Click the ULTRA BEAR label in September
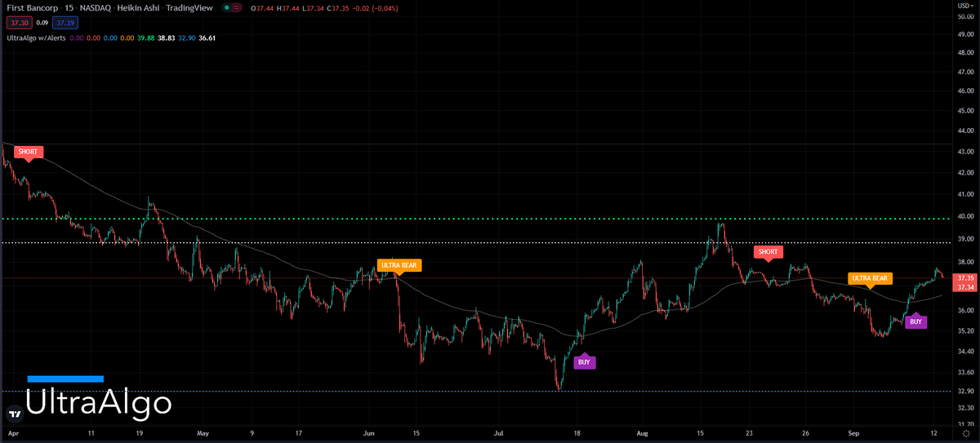 870,278
